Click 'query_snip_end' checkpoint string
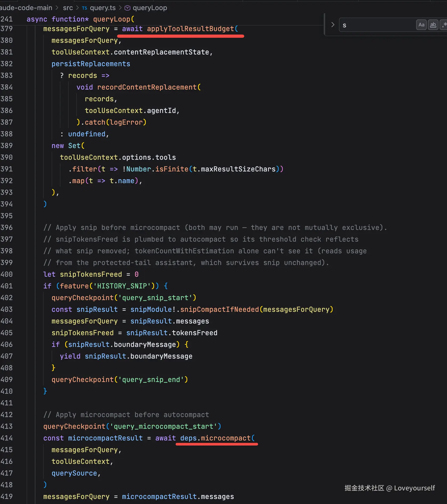Viewport: 447px width, 504px height. [151, 380]
